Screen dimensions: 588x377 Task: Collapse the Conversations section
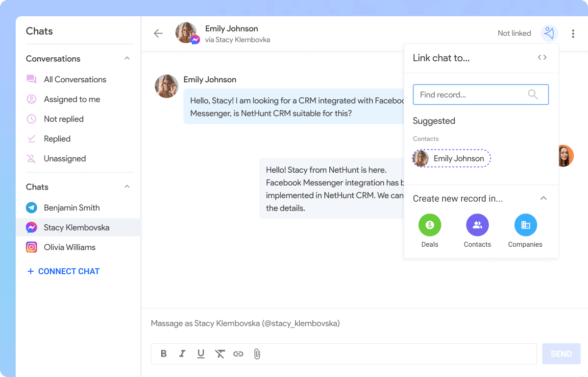[x=127, y=58]
